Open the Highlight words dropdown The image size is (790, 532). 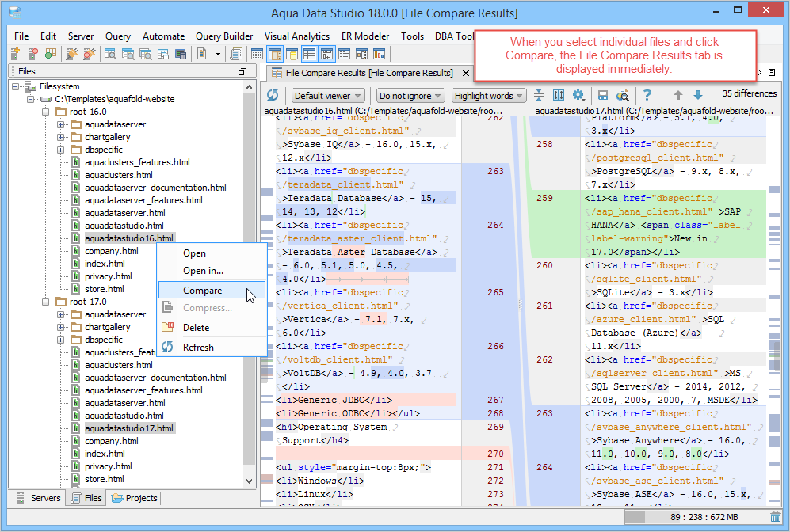(x=488, y=96)
